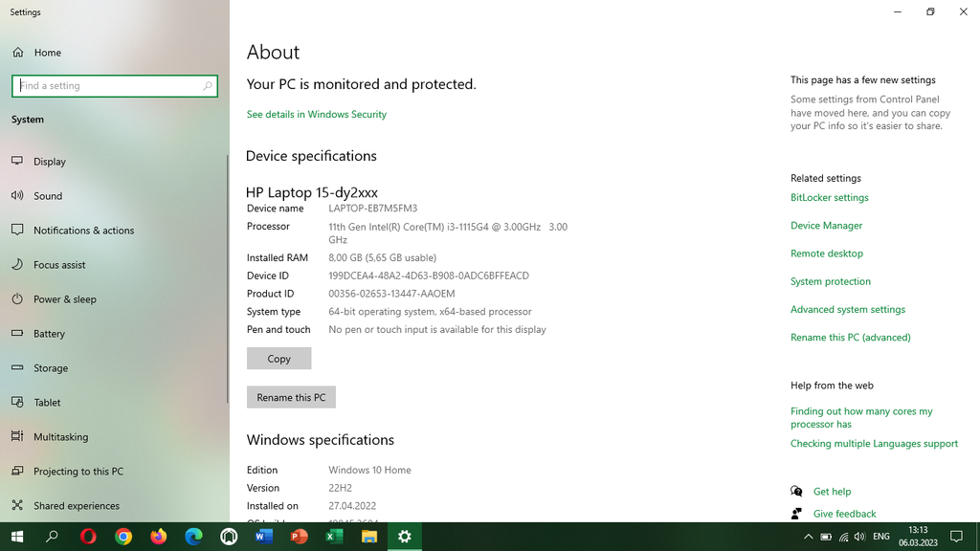This screenshot has width=980, height=551.
Task: Go to Sound settings
Action: pyautogui.click(x=48, y=195)
